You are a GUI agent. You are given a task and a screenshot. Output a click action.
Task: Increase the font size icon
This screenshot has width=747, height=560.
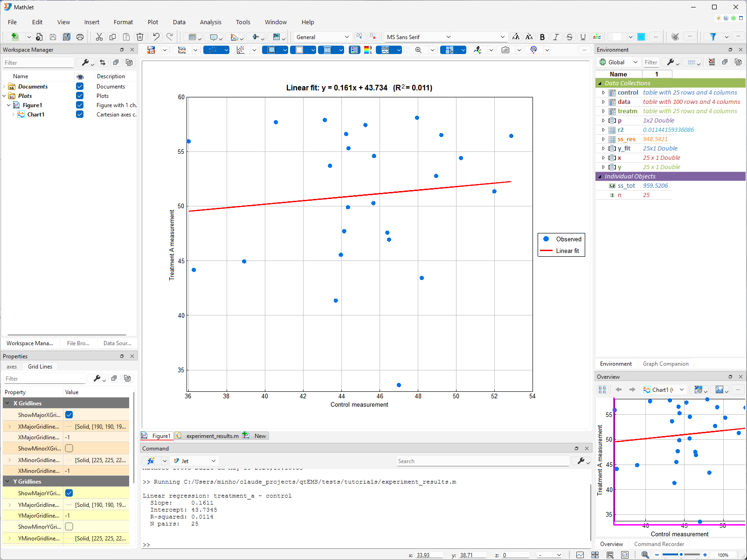click(x=516, y=37)
